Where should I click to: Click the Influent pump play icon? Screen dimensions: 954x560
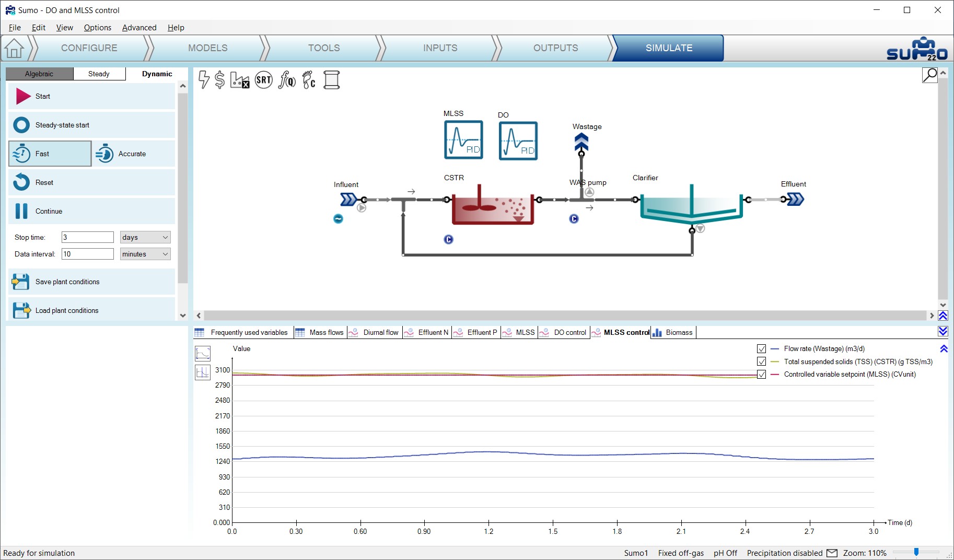362,208
